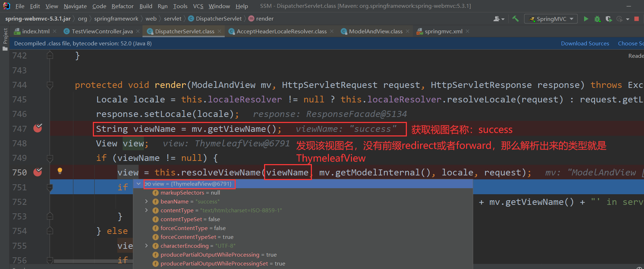The width and height of the screenshot is (644, 269).
Task: Fold the else block at line 754
Action: [x=50, y=231]
